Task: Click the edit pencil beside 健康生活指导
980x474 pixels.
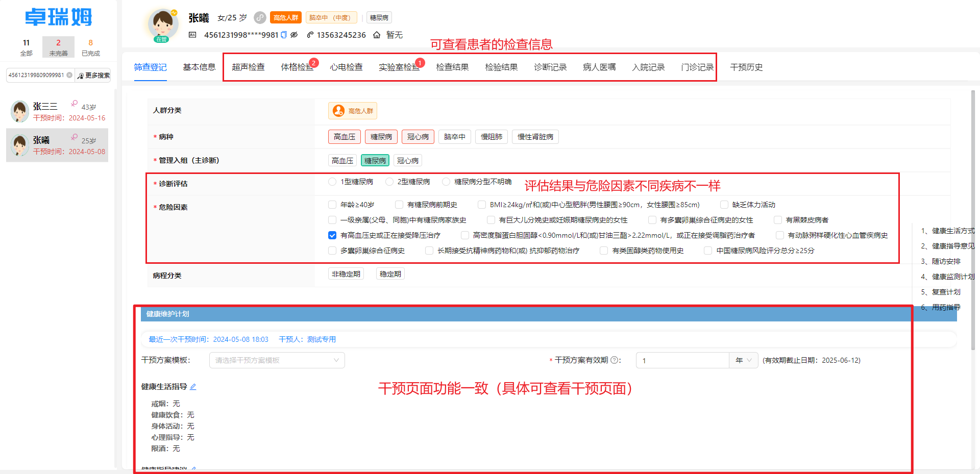Action: (x=193, y=387)
